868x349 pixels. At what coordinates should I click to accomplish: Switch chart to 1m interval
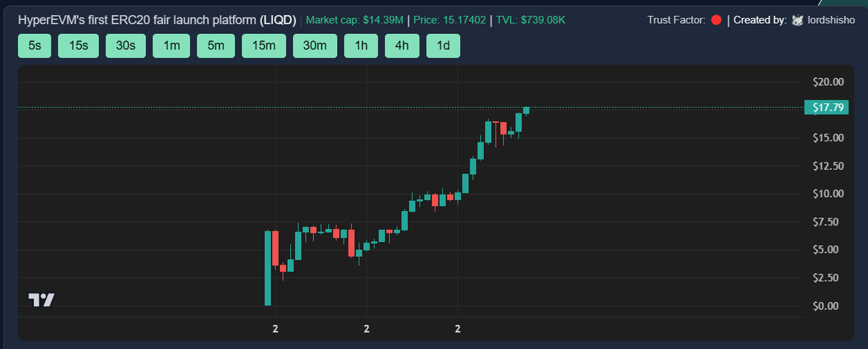click(x=171, y=46)
